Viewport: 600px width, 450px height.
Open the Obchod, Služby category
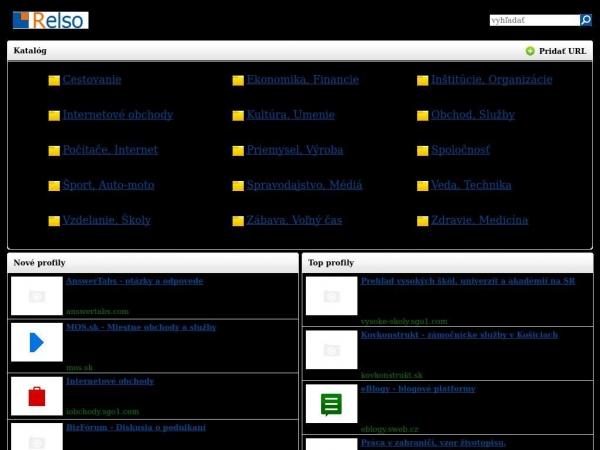click(x=473, y=115)
